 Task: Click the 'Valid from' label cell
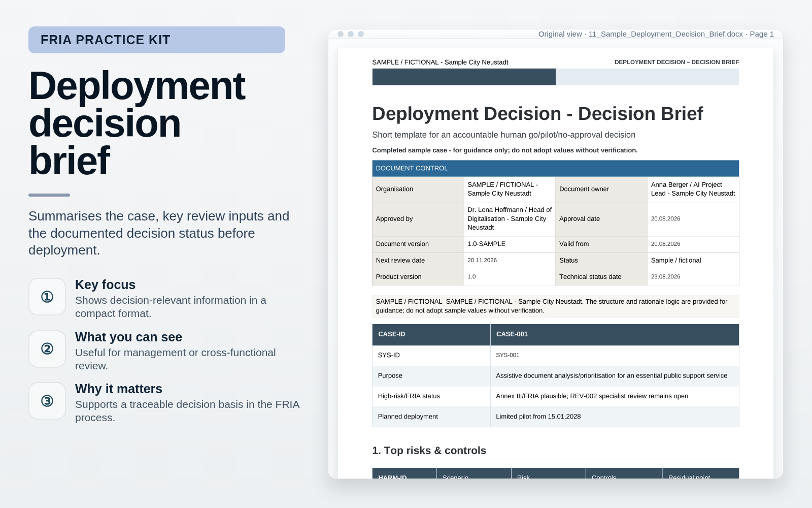click(601, 244)
